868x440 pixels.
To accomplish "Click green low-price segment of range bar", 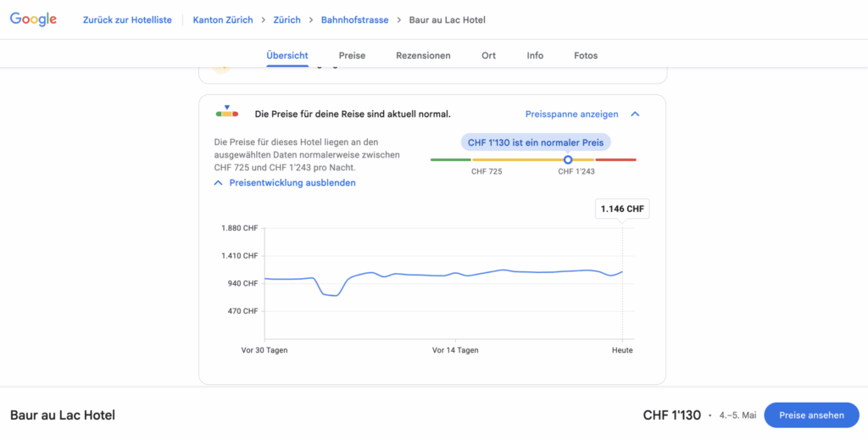I will 451,159.
